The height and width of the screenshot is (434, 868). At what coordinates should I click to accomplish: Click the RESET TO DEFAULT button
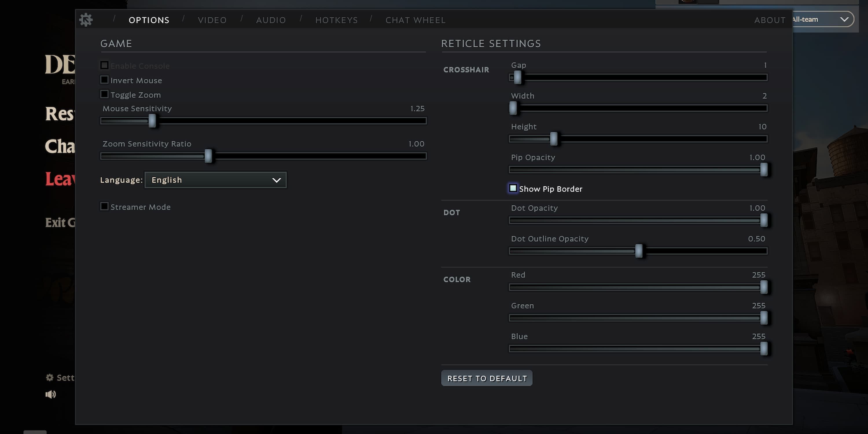pos(487,378)
